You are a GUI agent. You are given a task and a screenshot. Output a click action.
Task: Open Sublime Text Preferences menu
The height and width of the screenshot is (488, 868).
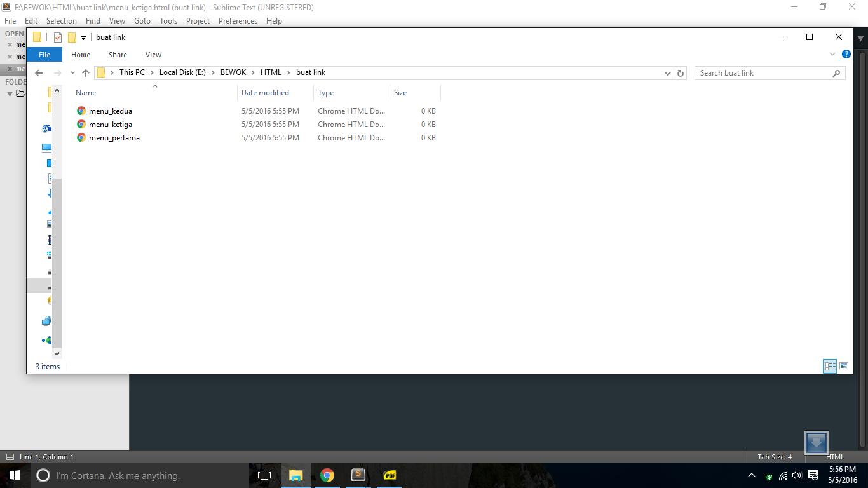coord(238,21)
